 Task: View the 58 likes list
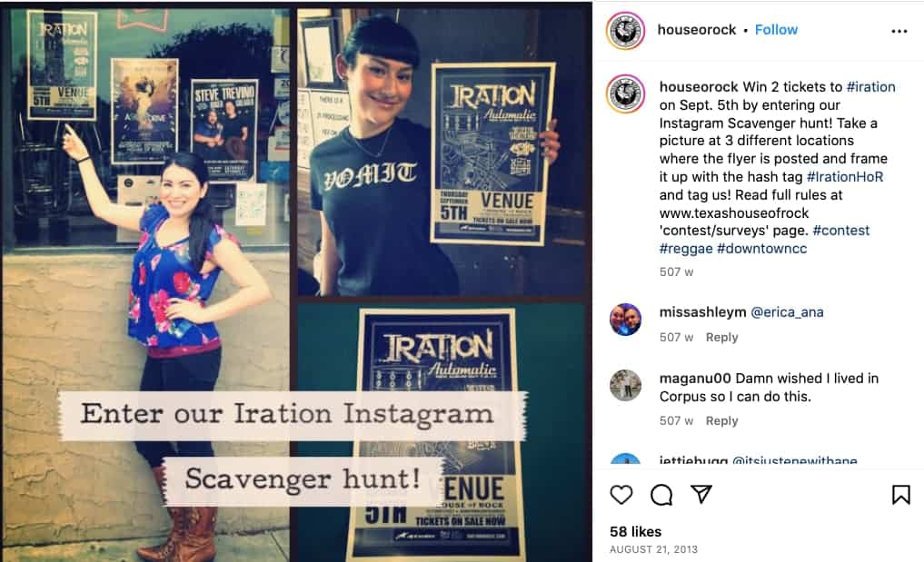[635, 531]
